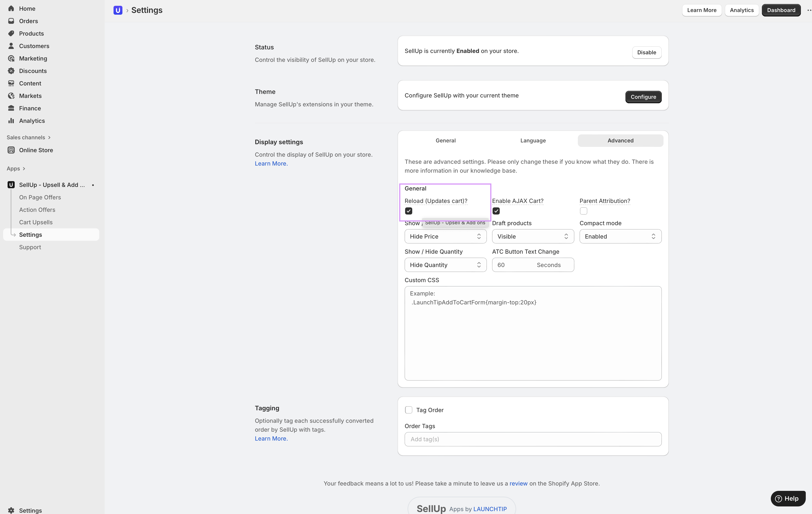This screenshot has height=514, width=812.
Task: Open Customers in the sidebar
Action: (34, 46)
